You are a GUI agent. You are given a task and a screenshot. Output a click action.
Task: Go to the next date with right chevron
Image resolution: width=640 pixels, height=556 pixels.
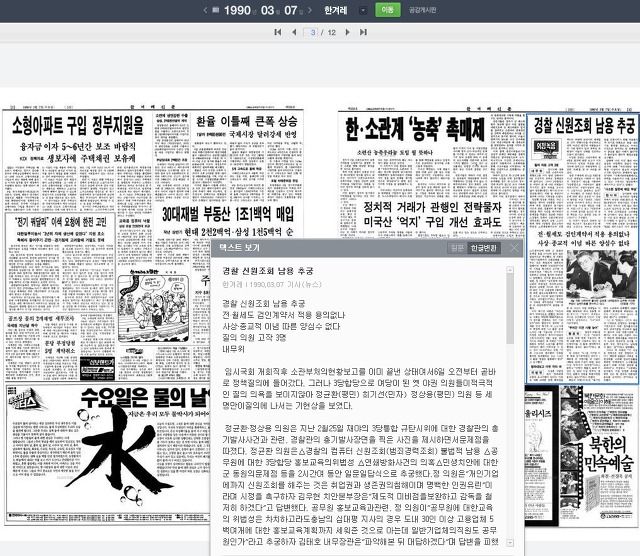[310, 10]
